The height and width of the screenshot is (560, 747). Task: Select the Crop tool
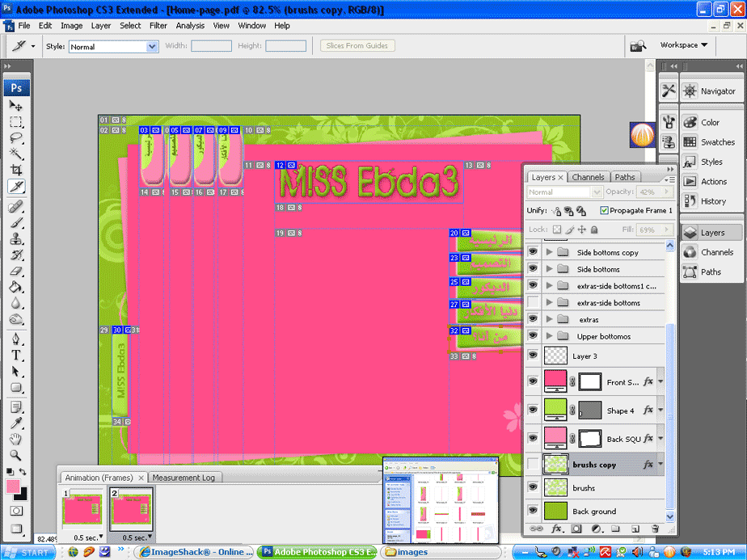click(15, 170)
